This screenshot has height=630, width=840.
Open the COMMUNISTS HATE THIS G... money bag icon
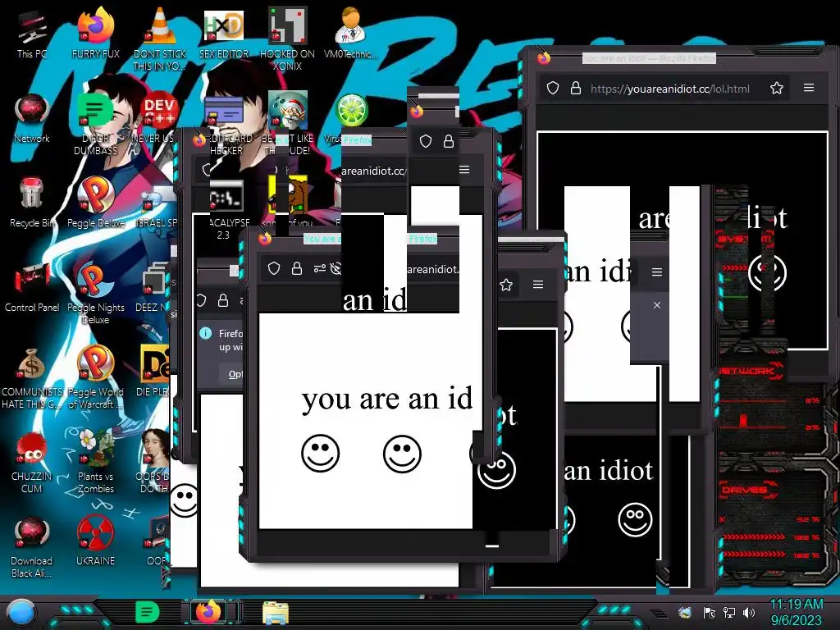(x=32, y=377)
